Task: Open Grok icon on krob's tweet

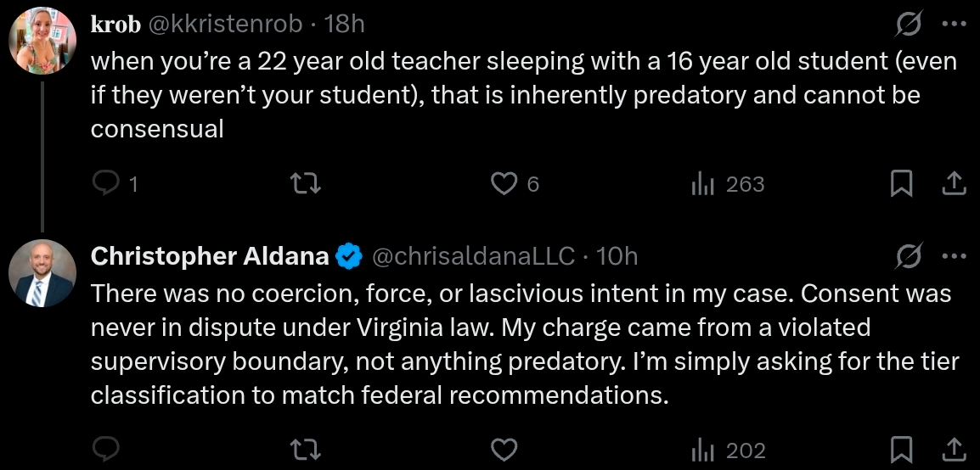Action: (x=910, y=25)
